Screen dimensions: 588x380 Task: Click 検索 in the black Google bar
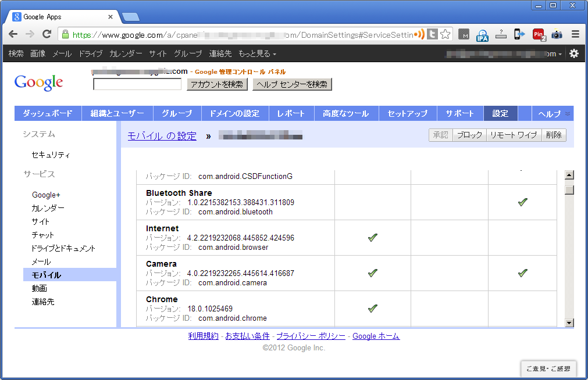(x=16, y=53)
